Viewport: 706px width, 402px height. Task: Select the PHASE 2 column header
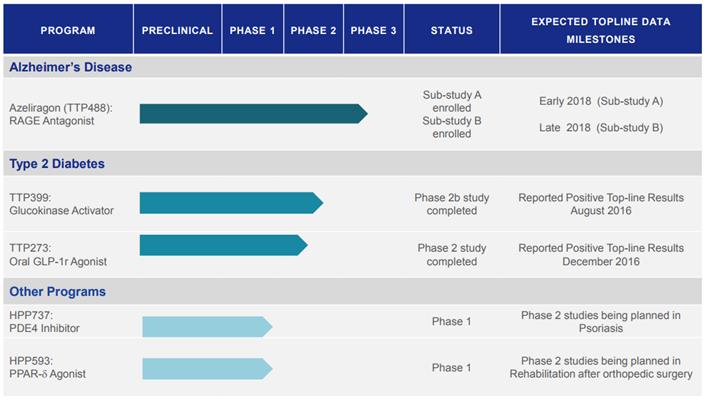[x=314, y=30]
